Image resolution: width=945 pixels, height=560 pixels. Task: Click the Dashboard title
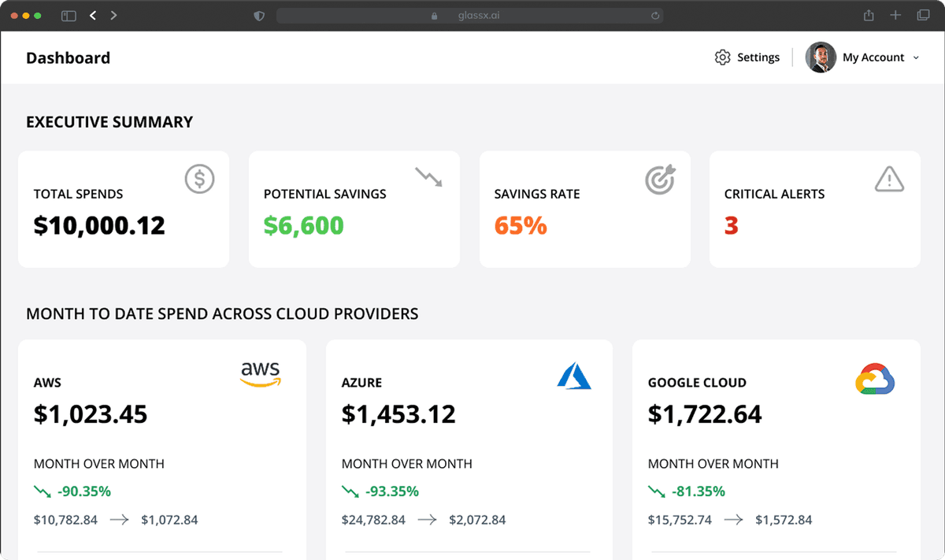pos(68,58)
